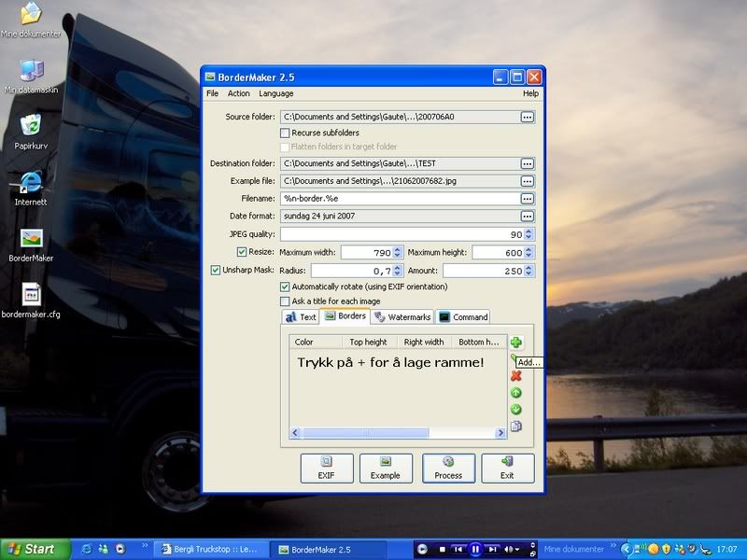This screenshot has width=747, height=560.
Task: Select the Borders tab
Action: pyautogui.click(x=345, y=316)
